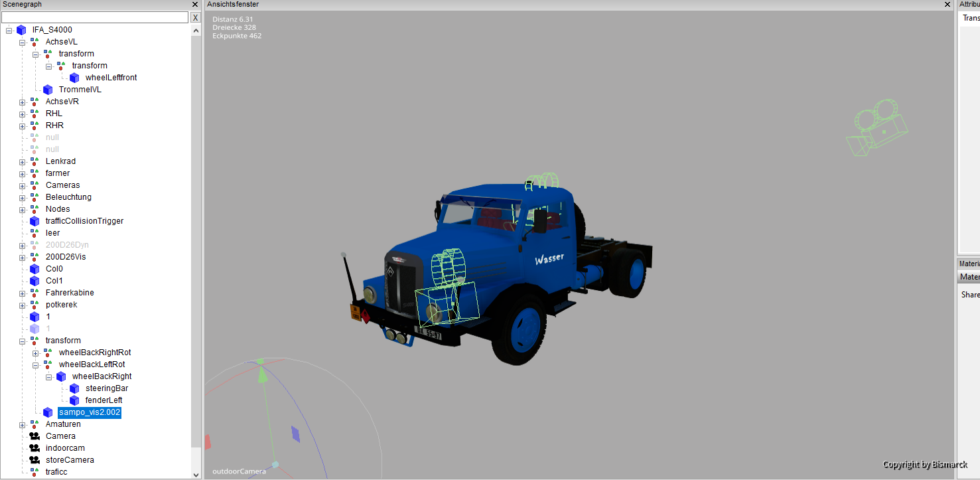The image size is (980, 480).
Task: Click the steeringBar cube icon
Action: [74, 388]
